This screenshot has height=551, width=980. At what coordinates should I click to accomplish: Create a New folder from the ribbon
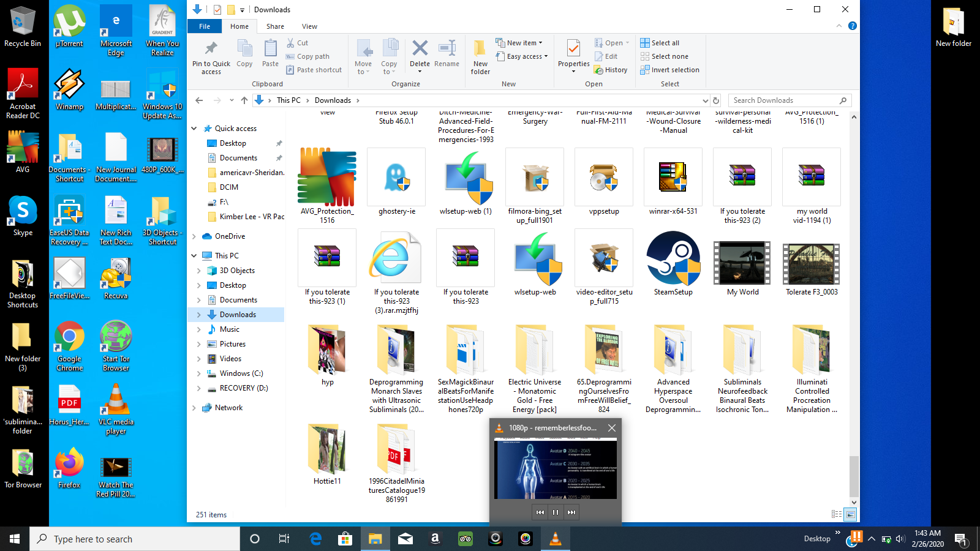[480, 57]
